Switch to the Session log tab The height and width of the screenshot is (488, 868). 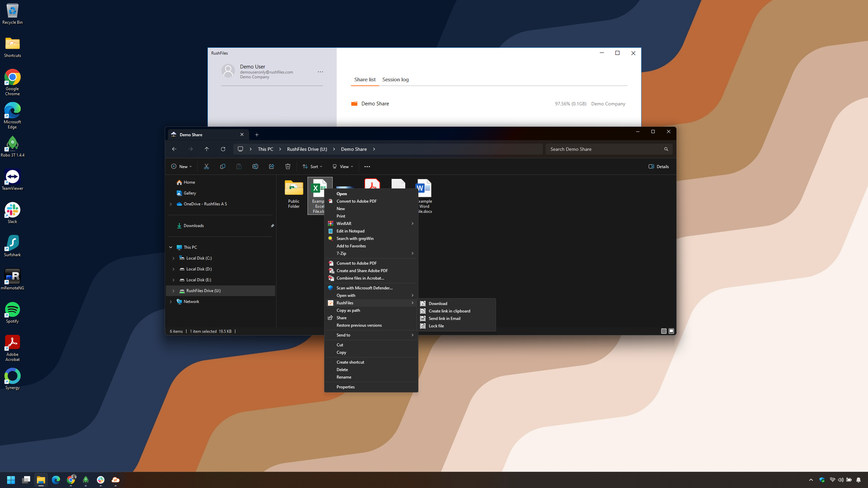click(x=395, y=80)
